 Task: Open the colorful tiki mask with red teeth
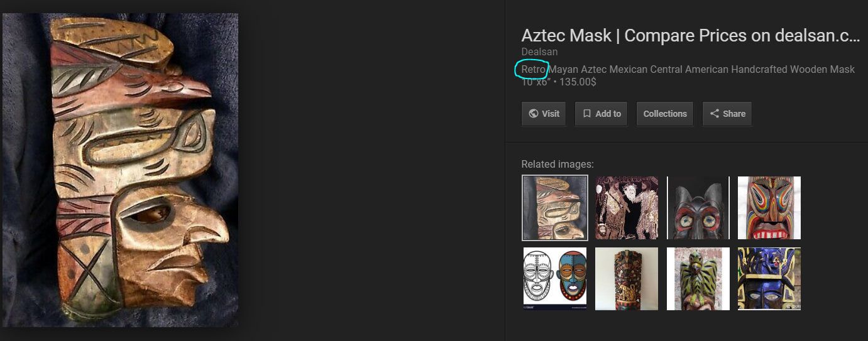769,208
